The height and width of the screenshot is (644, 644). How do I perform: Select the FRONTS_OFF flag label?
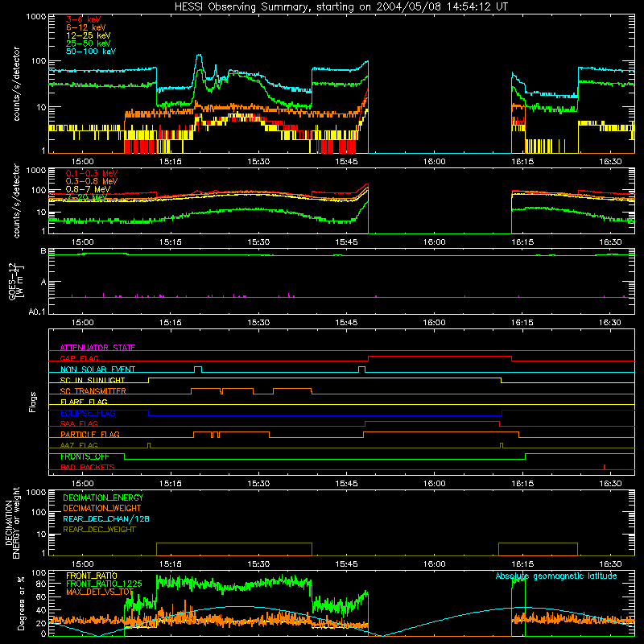[85, 456]
